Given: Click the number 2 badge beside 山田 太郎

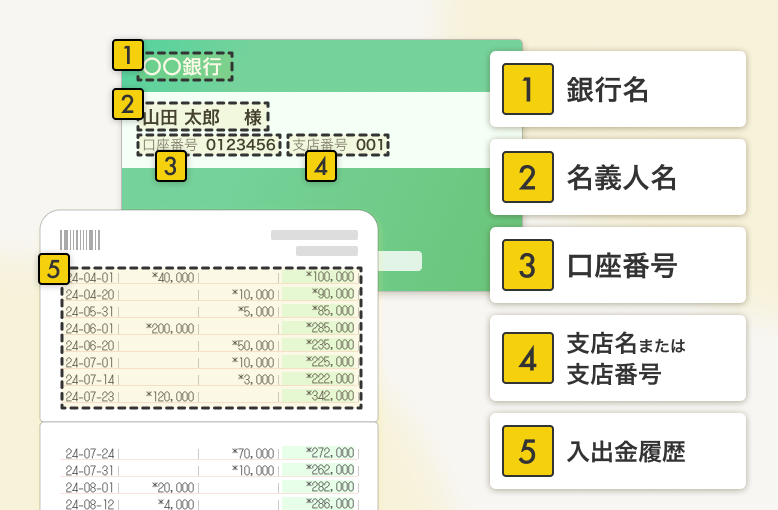Looking at the screenshot, I should tap(127, 104).
